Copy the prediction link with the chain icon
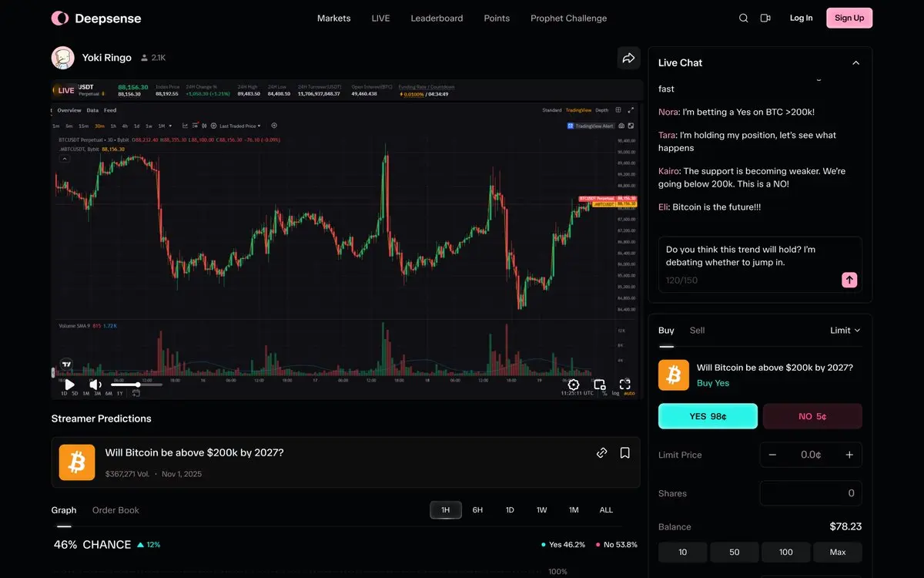 click(x=602, y=453)
